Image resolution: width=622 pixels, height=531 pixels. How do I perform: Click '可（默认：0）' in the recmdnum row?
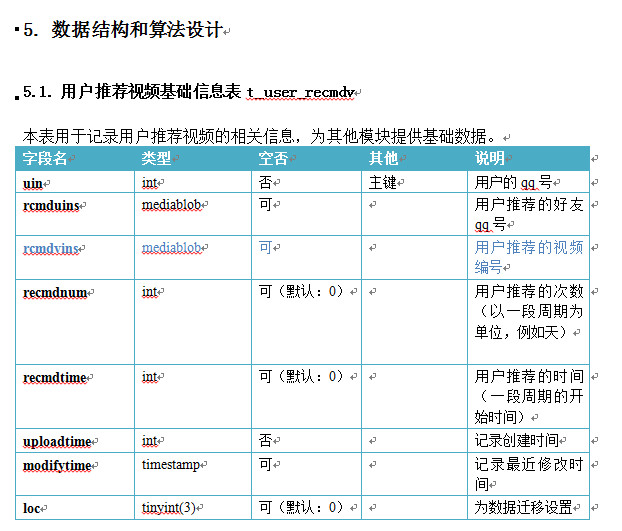click(301, 291)
